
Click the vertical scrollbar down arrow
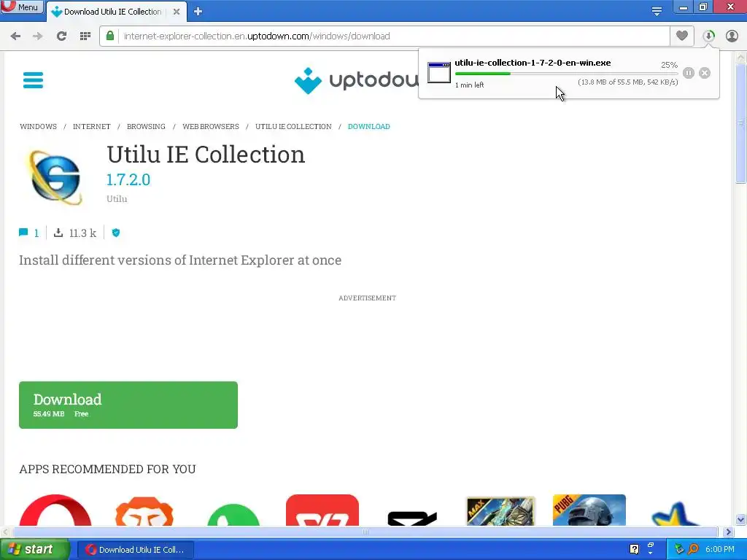[x=741, y=519]
